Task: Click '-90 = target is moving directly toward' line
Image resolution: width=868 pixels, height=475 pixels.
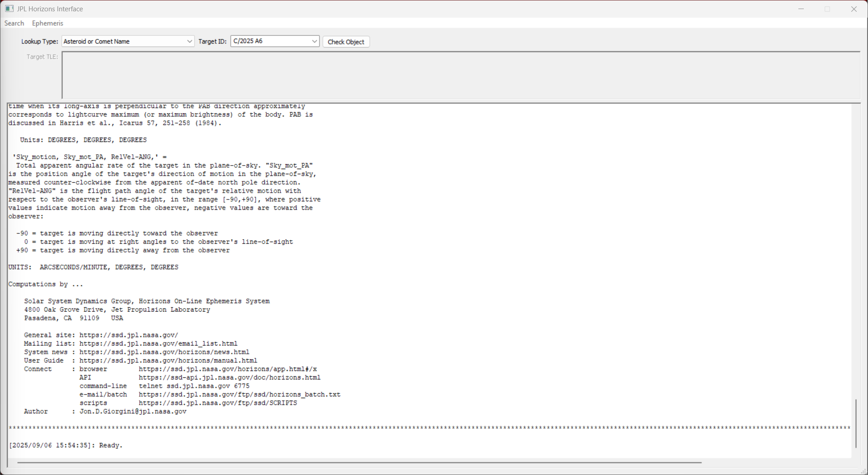Action: pos(117,233)
